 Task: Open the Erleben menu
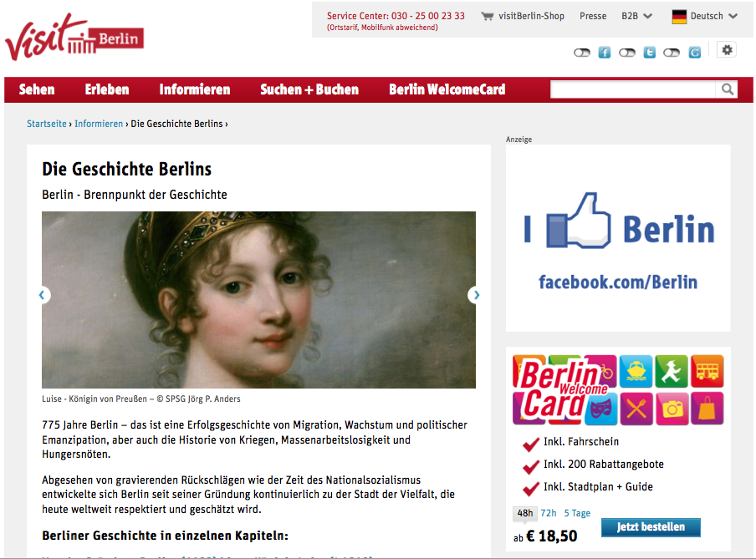coord(107,89)
